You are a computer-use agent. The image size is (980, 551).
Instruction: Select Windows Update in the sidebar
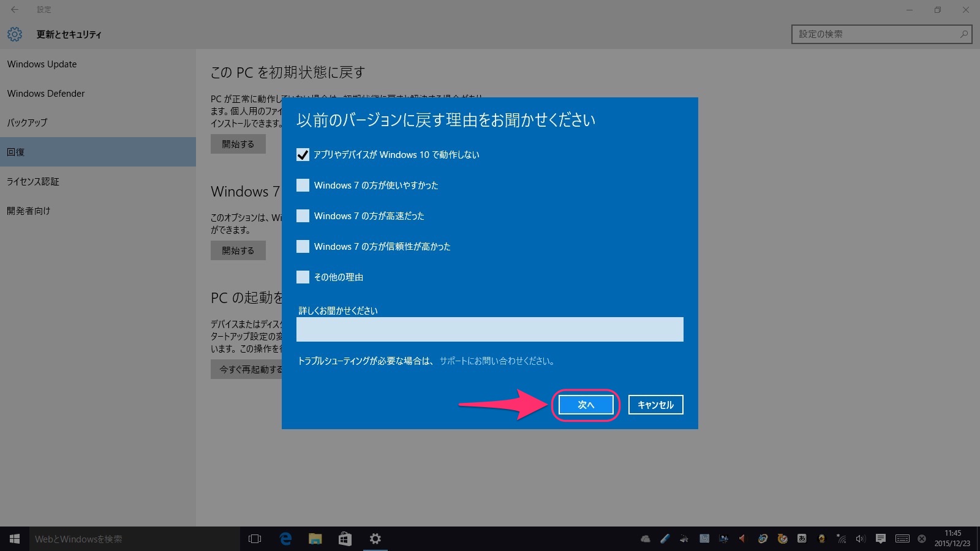point(98,64)
